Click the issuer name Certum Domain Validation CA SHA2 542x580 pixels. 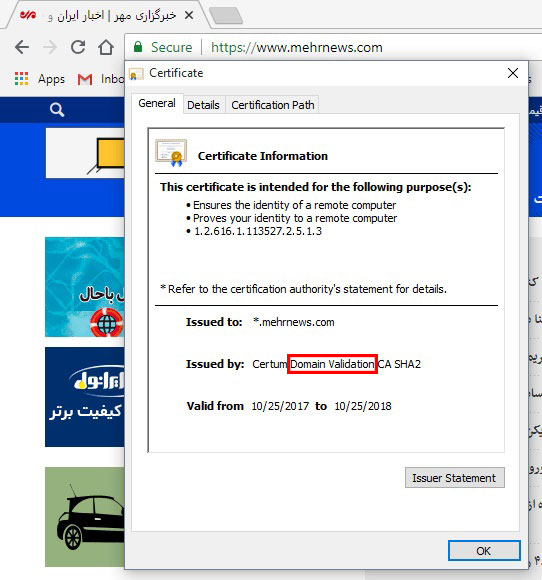pos(336,364)
